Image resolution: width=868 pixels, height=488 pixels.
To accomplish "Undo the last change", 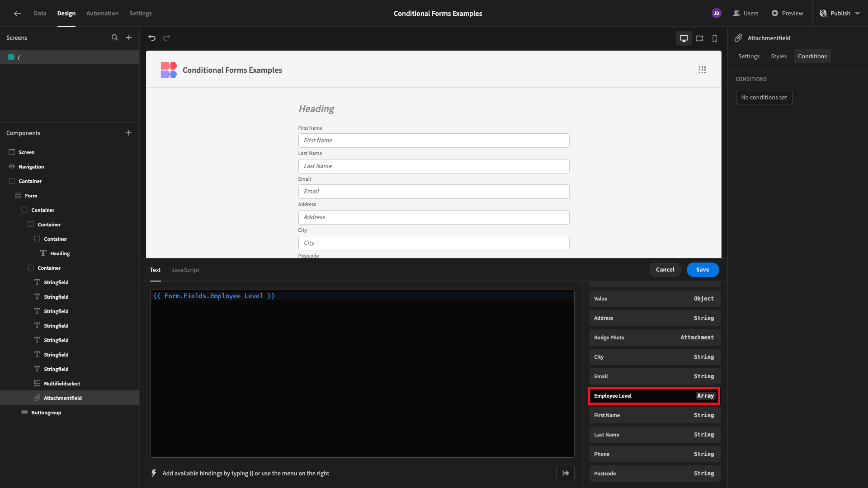I will point(152,38).
